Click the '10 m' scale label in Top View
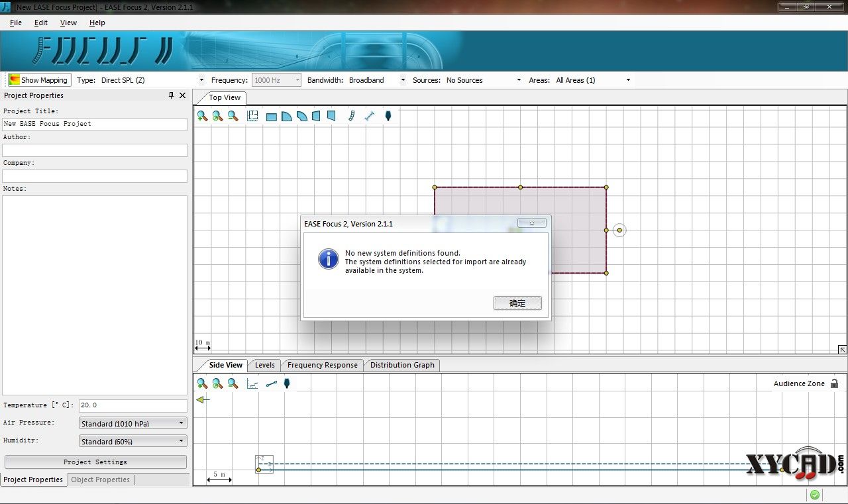Viewport: 848px width, 504px height. click(x=202, y=342)
